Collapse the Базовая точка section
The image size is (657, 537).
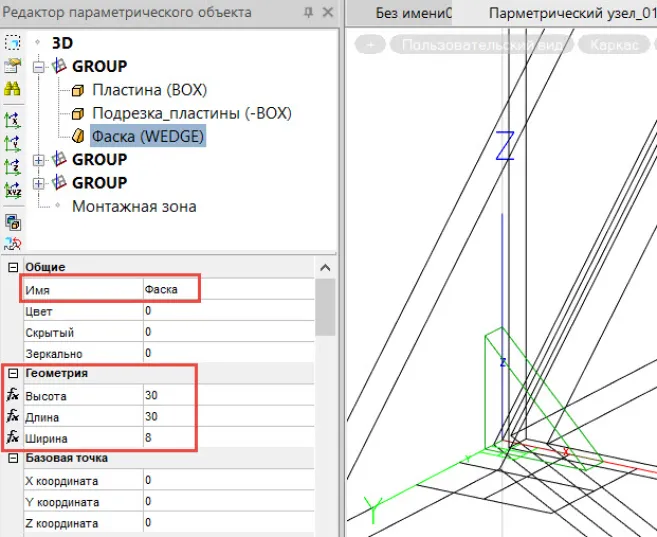click(13, 458)
